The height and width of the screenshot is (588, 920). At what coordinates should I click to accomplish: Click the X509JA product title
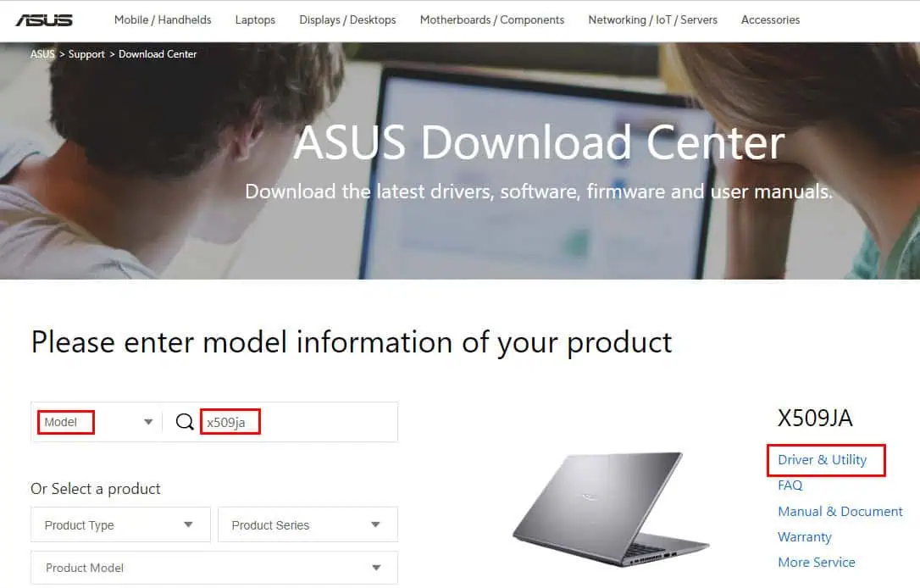coord(815,418)
